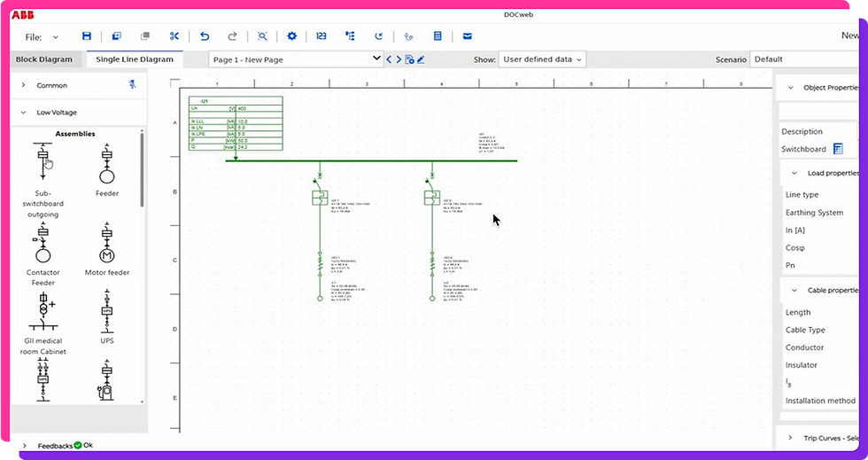The image size is (868, 460).
Task: Open the Page 1 - New Page dropdown
Action: (x=296, y=59)
